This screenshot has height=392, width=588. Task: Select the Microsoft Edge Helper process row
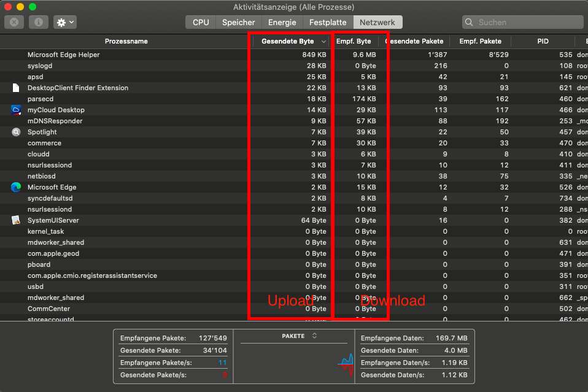(123, 55)
